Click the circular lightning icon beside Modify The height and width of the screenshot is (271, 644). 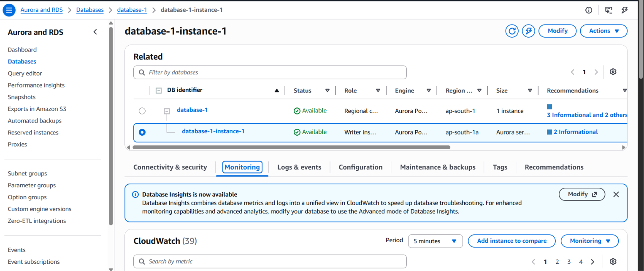click(528, 31)
